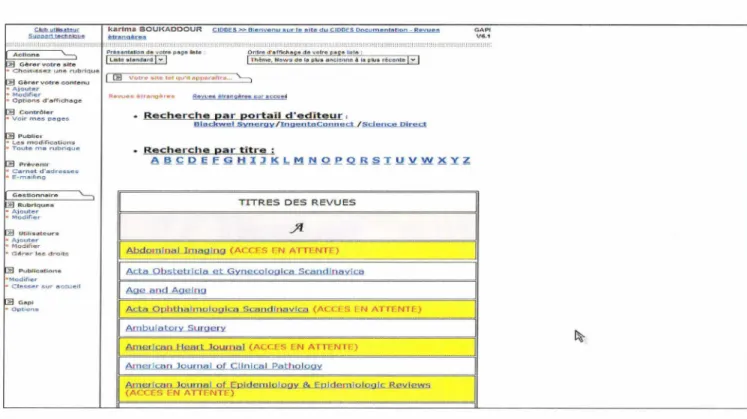Click the arrow icon next to Utilisateurs

coord(10,233)
